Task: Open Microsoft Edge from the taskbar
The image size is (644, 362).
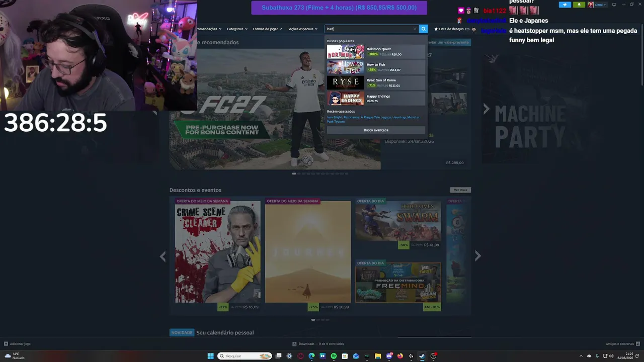Action: [x=311, y=356]
